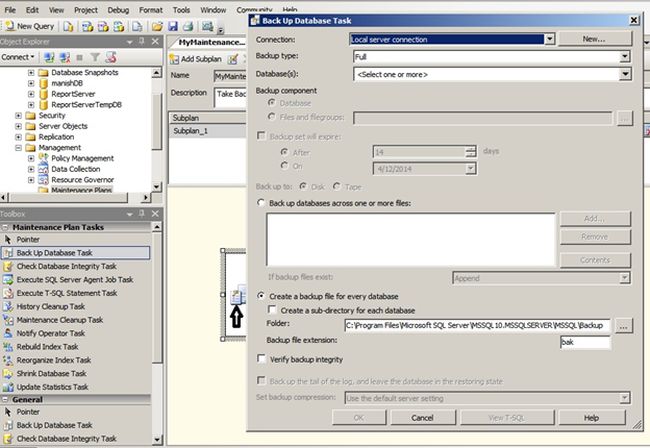Check Verify backup integrity option

click(x=261, y=358)
